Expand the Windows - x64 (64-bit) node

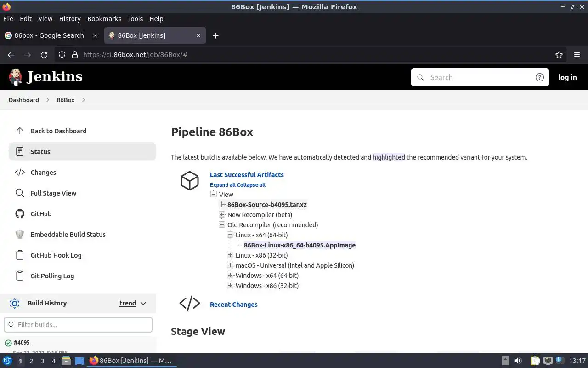pyautogui.click(x=230, y=276)
